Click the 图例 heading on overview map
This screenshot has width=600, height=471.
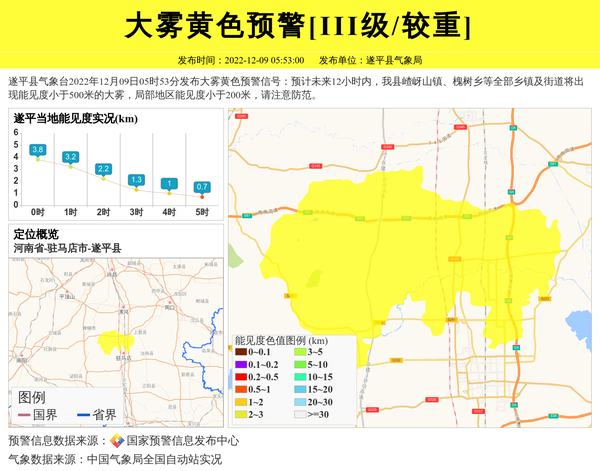click(31, 398)
